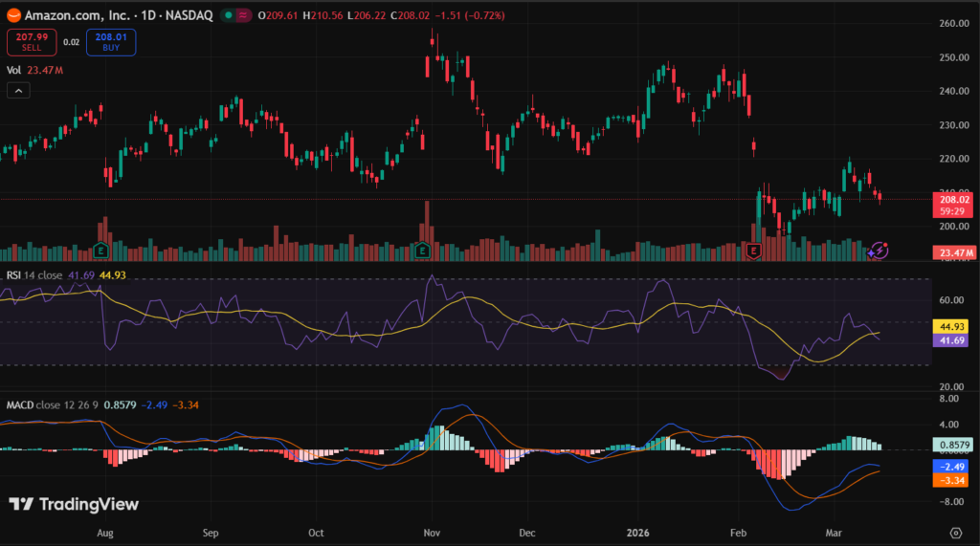Click the orange -3.34 MACD signal axis label
Screen dimensions: 980x546
point(954,481)
